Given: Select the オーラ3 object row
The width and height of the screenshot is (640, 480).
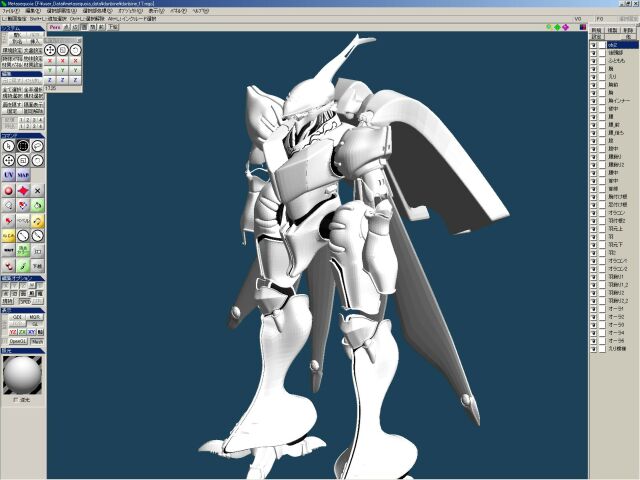Looking at the screenshot, I should coord(614,325).
